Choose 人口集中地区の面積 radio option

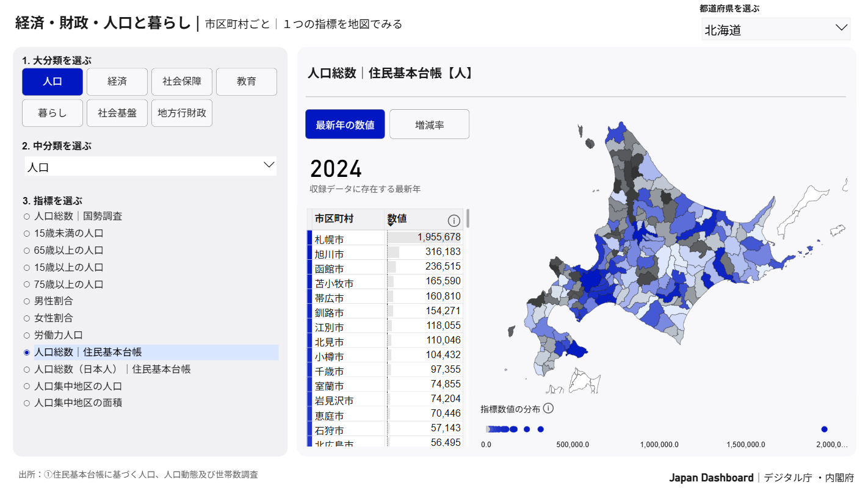27,403
